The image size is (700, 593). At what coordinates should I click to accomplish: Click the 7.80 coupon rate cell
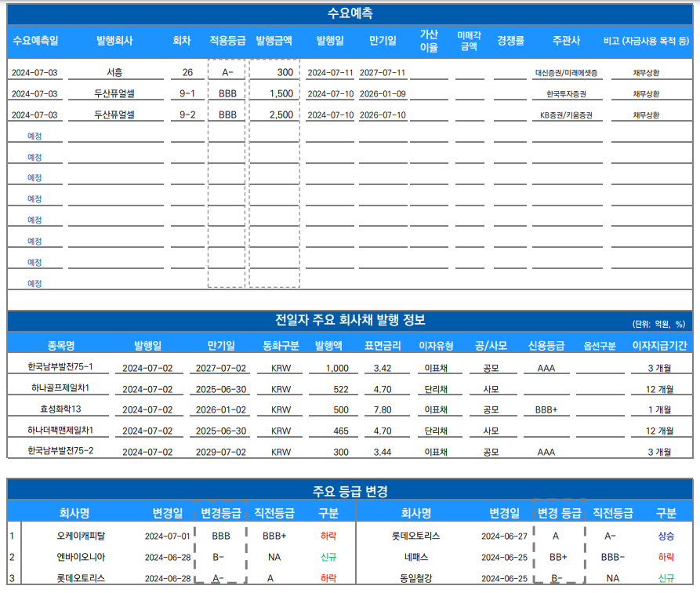(383, 409)
